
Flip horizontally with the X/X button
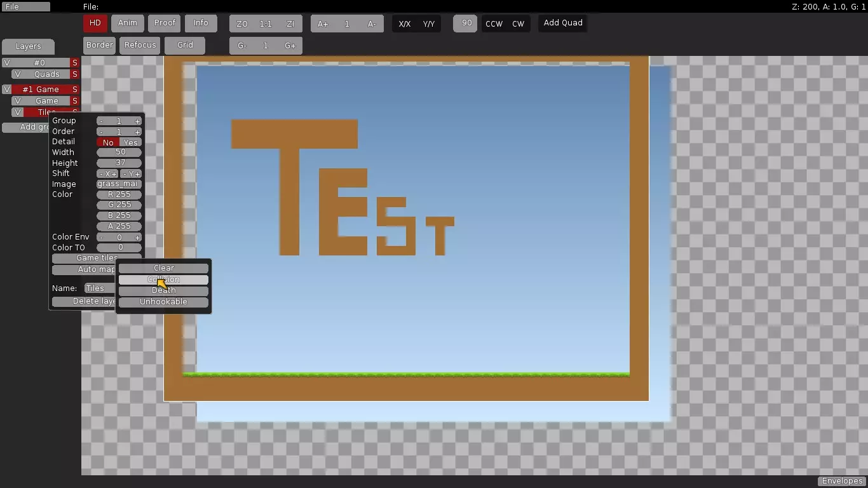pyautogui.click(x=404, y=24)
